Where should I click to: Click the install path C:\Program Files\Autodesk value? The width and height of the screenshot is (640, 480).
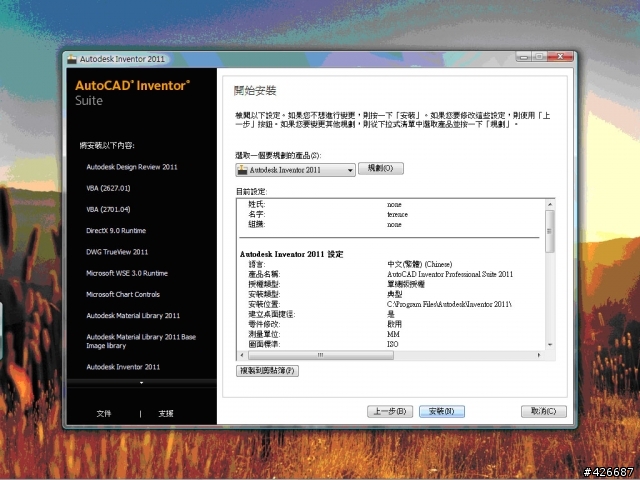coord(449,304)
